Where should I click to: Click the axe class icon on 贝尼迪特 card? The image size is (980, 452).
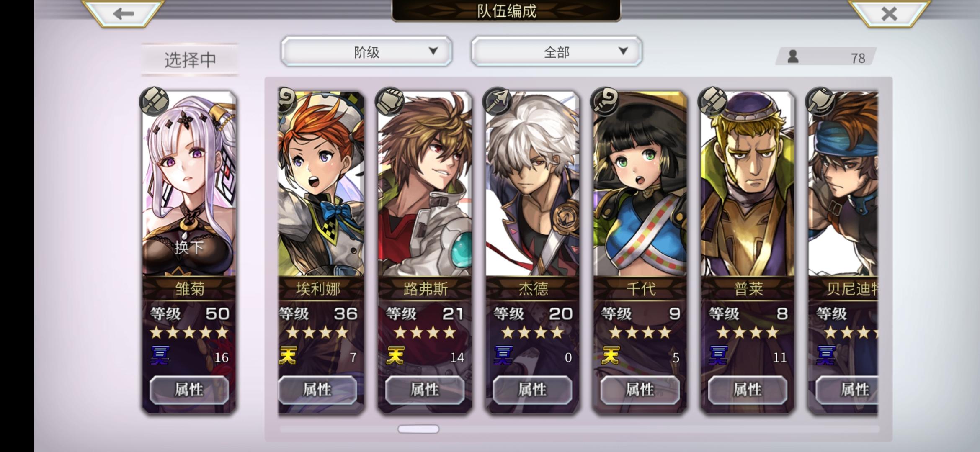(820, 101)
